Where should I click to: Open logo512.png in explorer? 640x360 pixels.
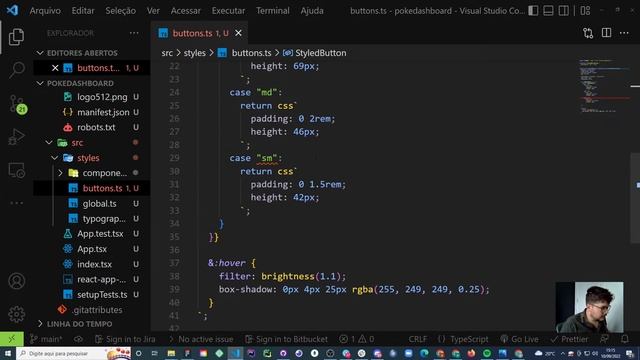tap(102, 97)
